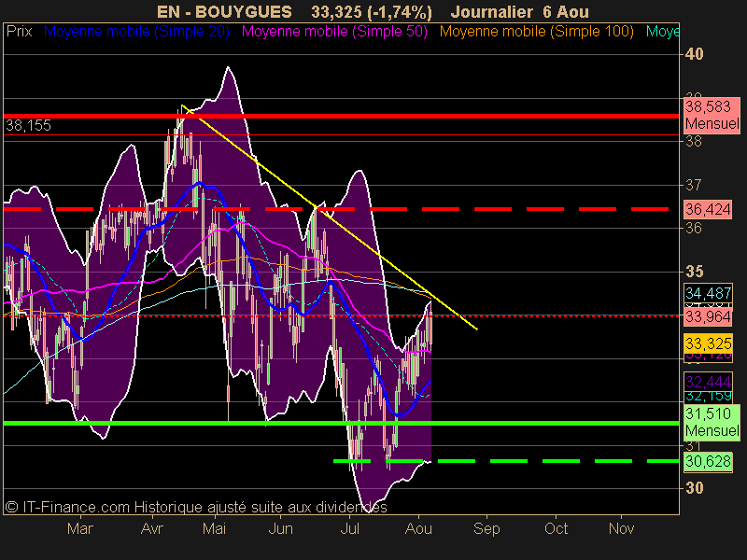This screenshot has width=747, height=560.
Task: Click the 'Mai' month axis label
Action: pyautogui.click(x=215, y=528)
